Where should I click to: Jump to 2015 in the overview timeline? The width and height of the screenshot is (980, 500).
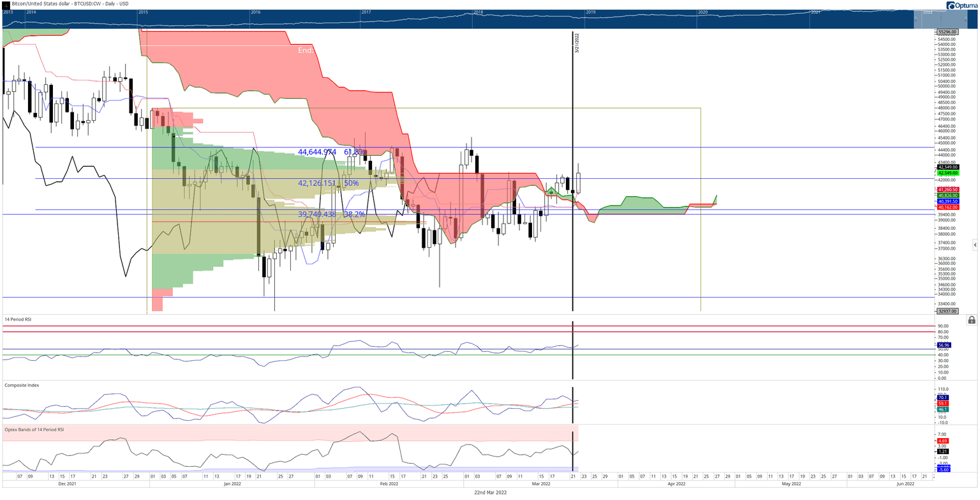point(143,12)
